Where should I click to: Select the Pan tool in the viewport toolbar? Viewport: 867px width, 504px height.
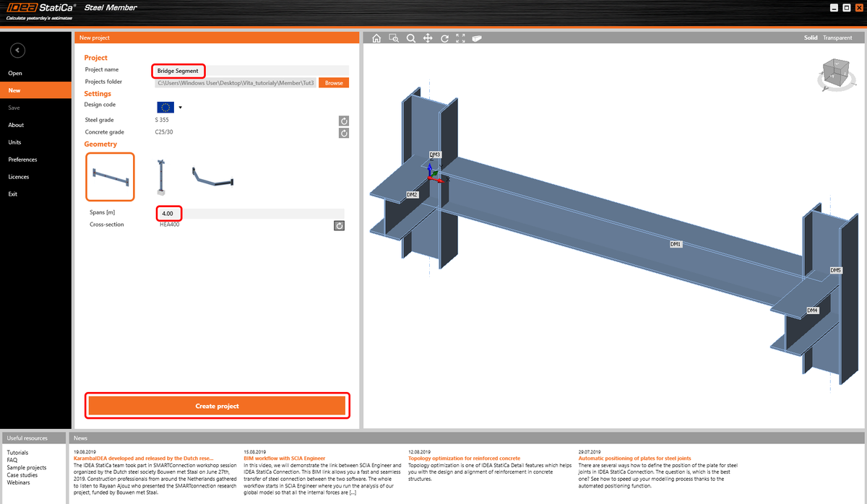click(428, 38)
